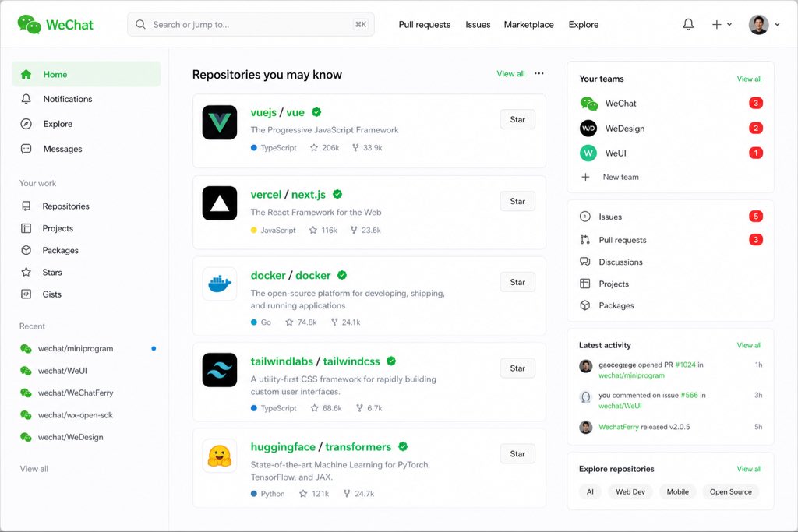Viewport: 798px width, 532px height.
Task: Star the huggingface/transformers repository
Action: click(517, 453)
